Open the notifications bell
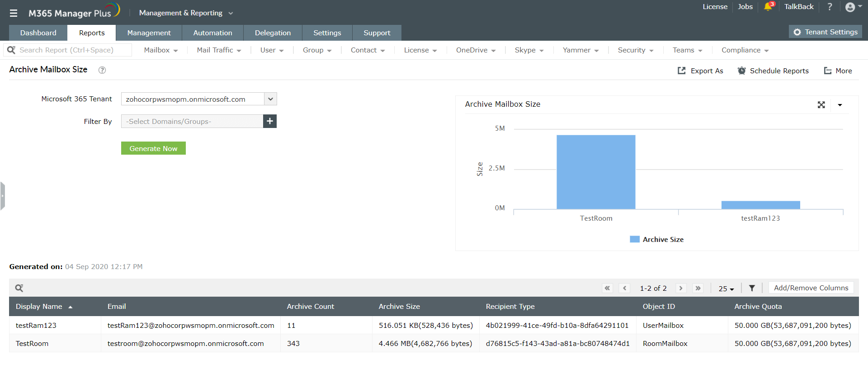 point(768,7)
